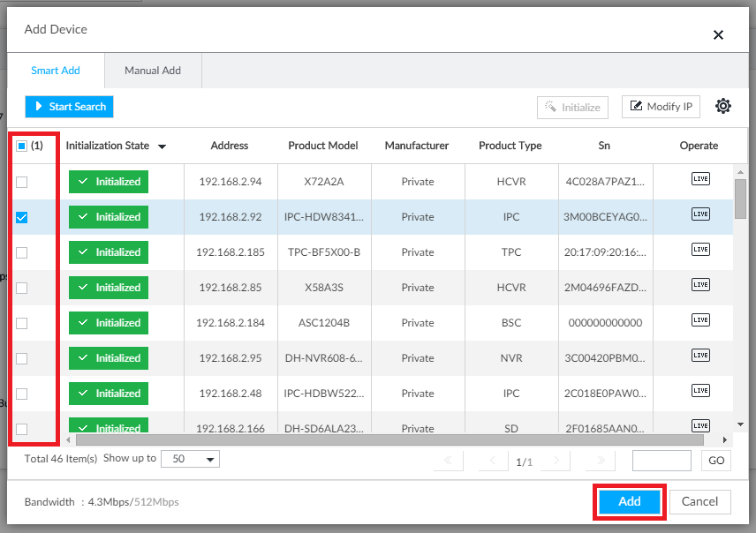Open live view for 192.168.2.94 device
This screenshot has width=756, height=533.
[699, 179]
